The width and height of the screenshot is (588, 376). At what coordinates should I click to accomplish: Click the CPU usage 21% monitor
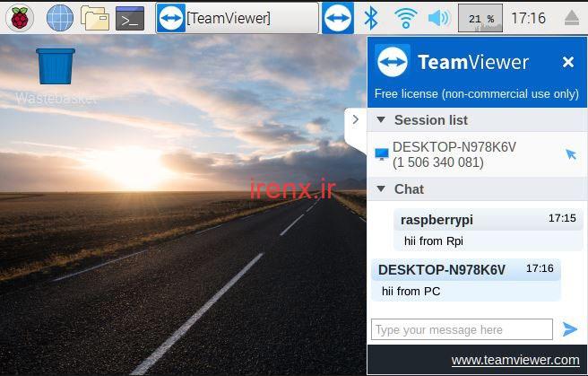(480, 17)
